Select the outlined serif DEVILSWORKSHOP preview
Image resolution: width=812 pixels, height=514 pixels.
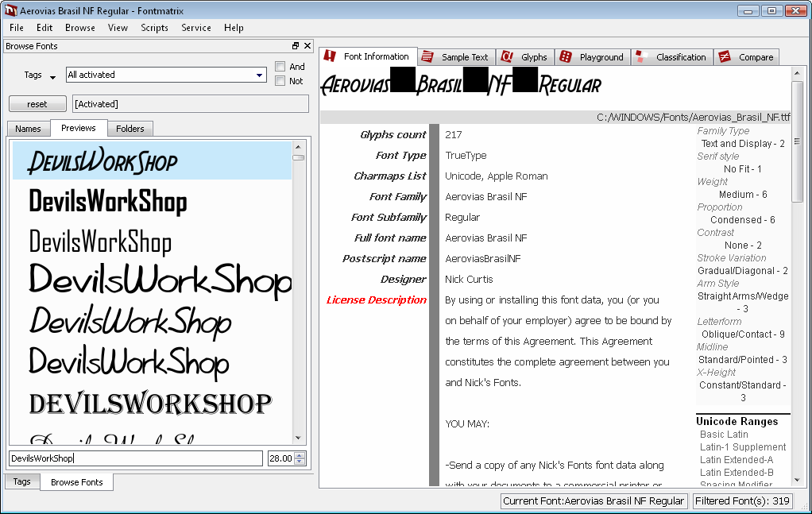pos(152,404)
